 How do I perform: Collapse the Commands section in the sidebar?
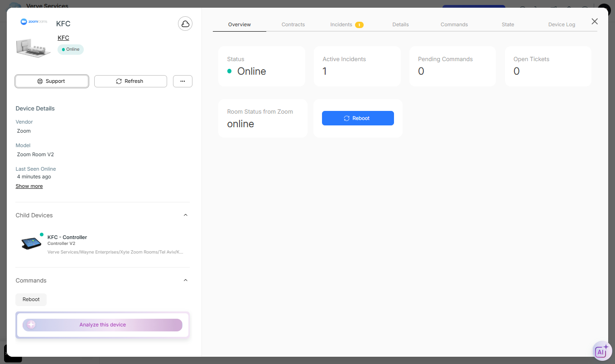tap(185, 280)
